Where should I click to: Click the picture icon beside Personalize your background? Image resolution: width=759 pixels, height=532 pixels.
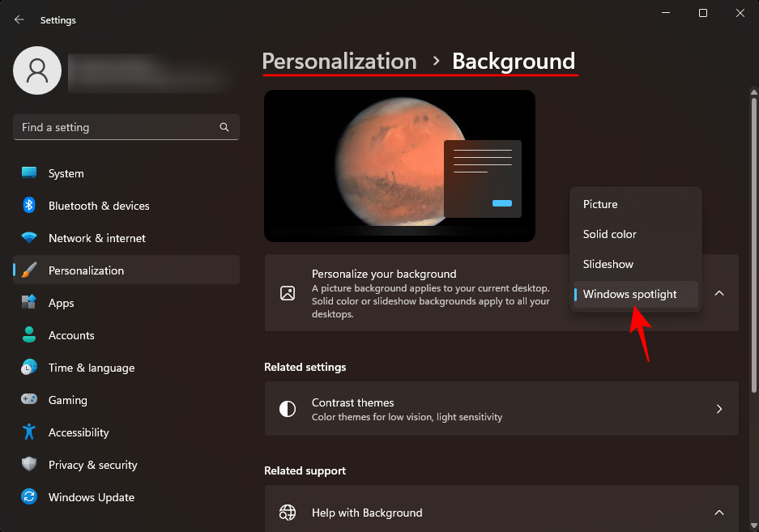288,293
